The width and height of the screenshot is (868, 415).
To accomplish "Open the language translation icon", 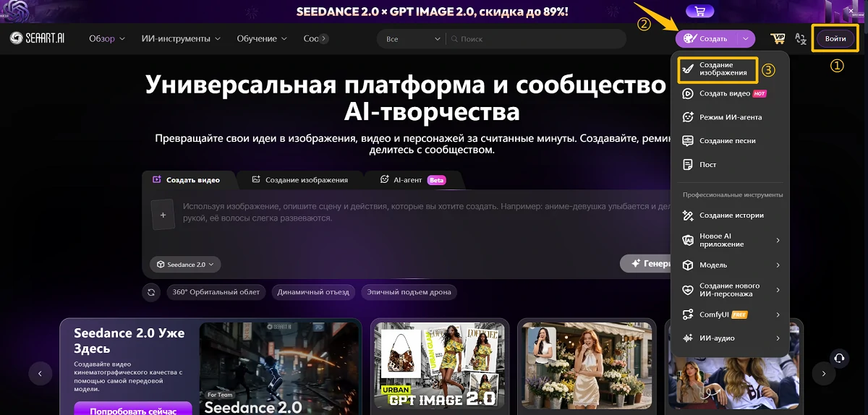I will click(x=800, y=39).
